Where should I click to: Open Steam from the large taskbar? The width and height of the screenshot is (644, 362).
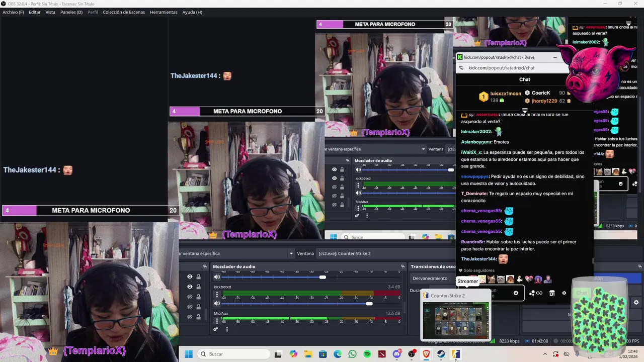[x=441, y=354]
